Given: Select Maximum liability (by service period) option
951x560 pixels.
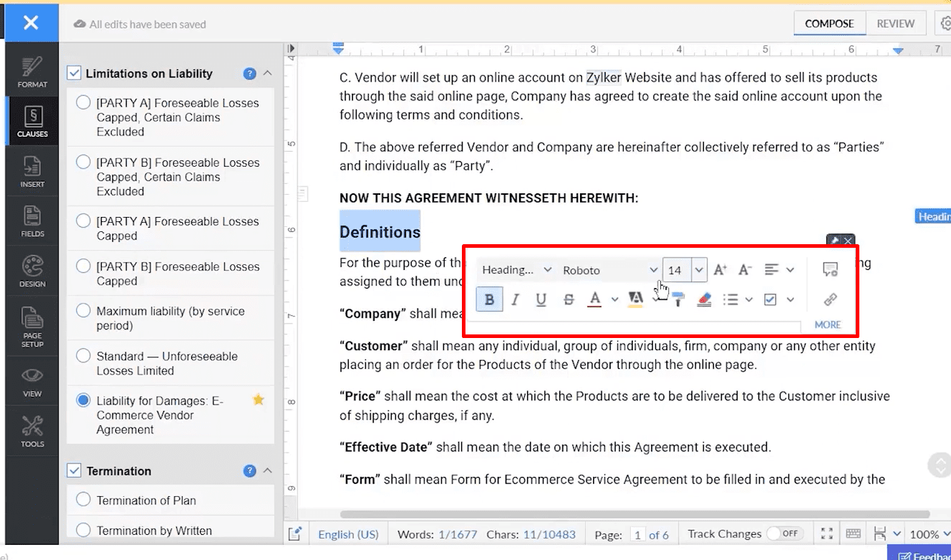Looking at the screenshot, I should (x=84, y=312).
